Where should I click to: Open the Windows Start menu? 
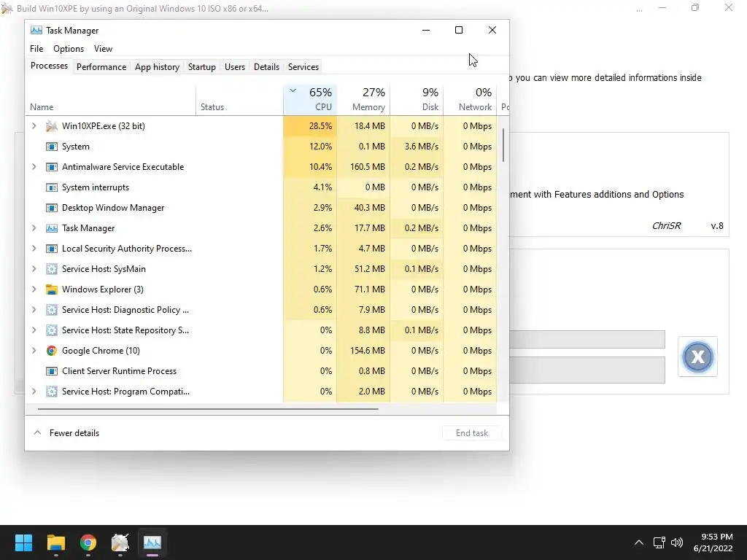(x=23, y=542)
